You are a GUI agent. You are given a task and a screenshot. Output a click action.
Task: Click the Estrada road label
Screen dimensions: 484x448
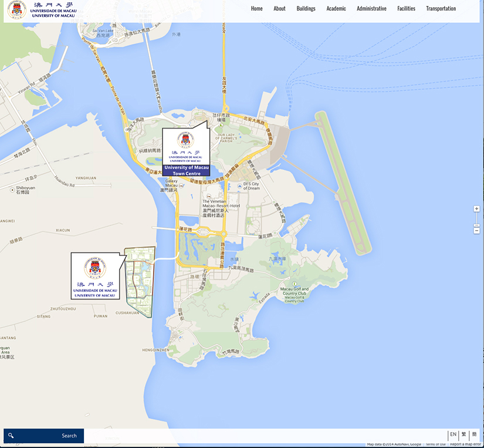coord(264,298)
